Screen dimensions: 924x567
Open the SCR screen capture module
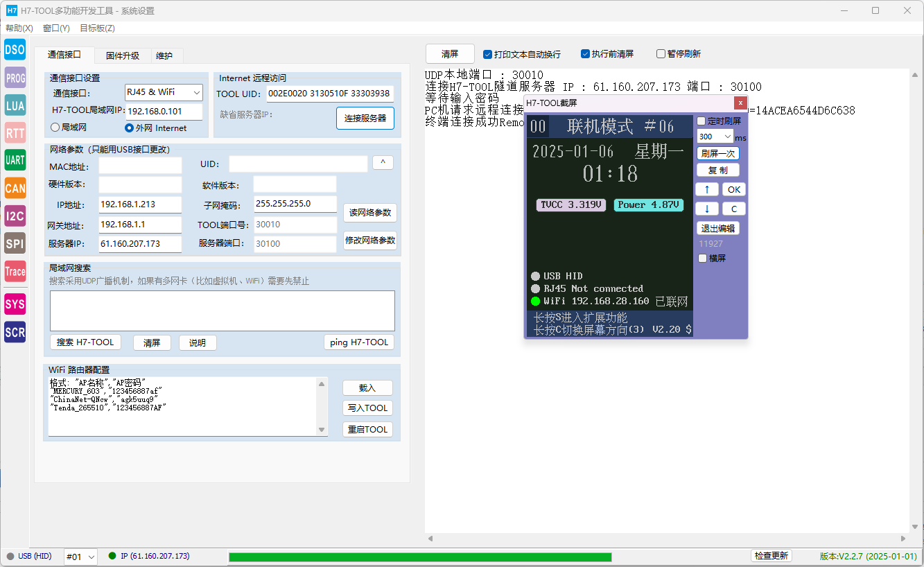click(x=15, y=332)
